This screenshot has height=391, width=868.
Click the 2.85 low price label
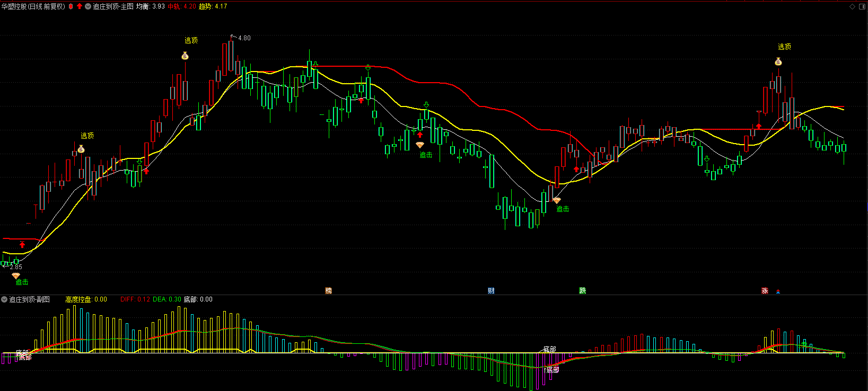click(16, 267)
